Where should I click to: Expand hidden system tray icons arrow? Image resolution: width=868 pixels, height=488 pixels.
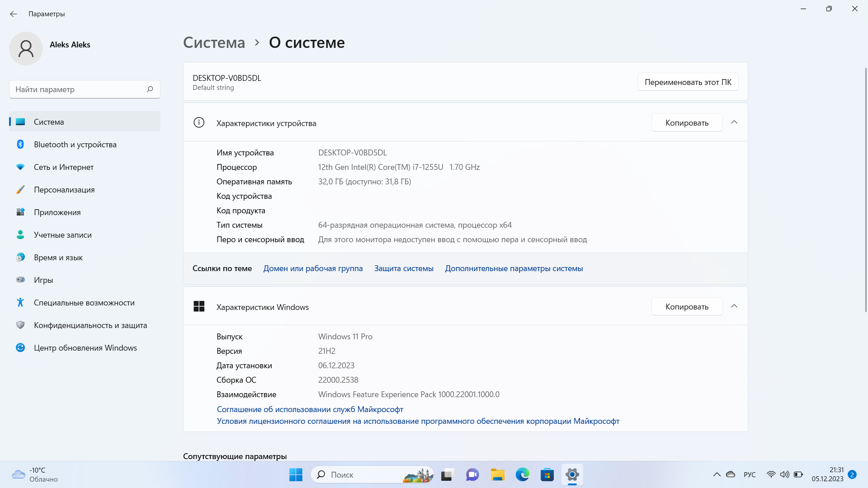(717, 474)
